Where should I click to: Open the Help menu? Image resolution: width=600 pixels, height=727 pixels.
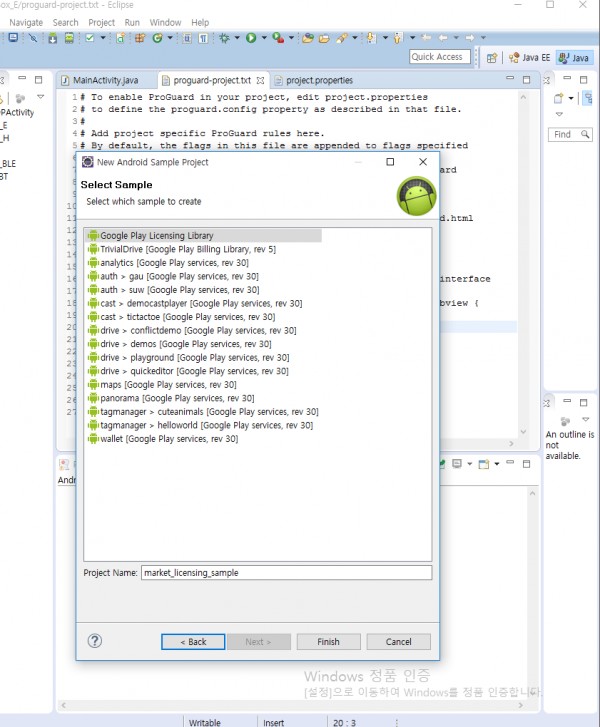pyautogui.click(x=200, y=22)
